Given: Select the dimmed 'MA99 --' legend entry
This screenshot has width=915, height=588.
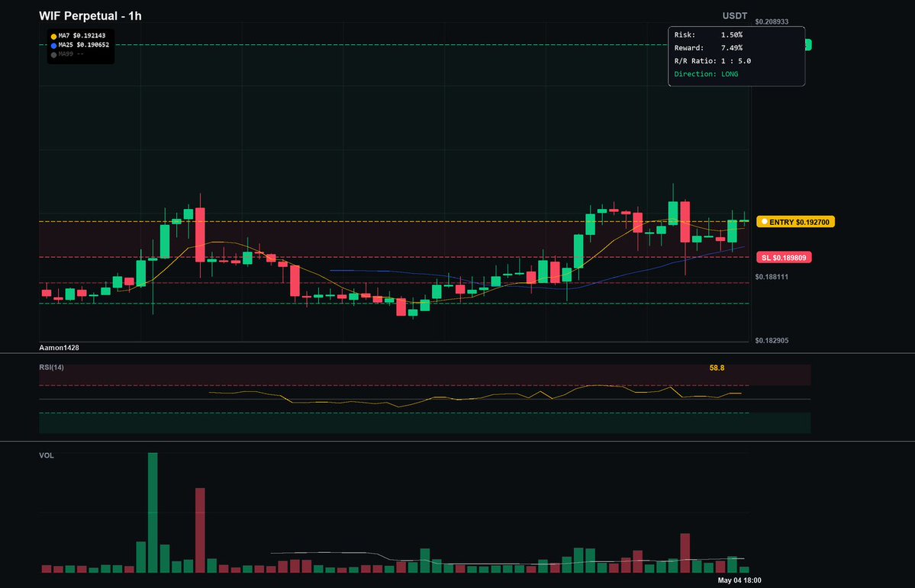Looking at the screenshot, I should pyautogui.click(x=71, y=54).
